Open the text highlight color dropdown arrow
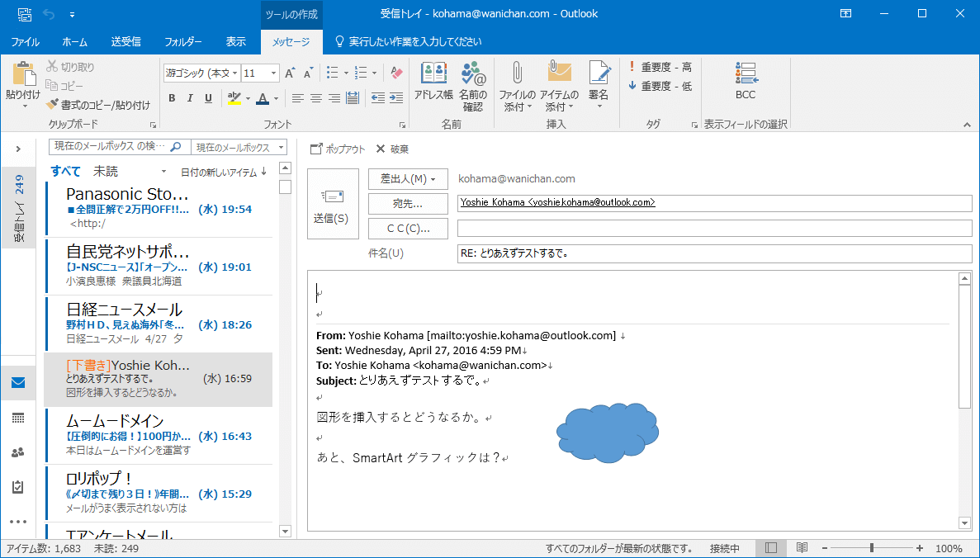Screen dimensions: 980x558 [248, 98]
